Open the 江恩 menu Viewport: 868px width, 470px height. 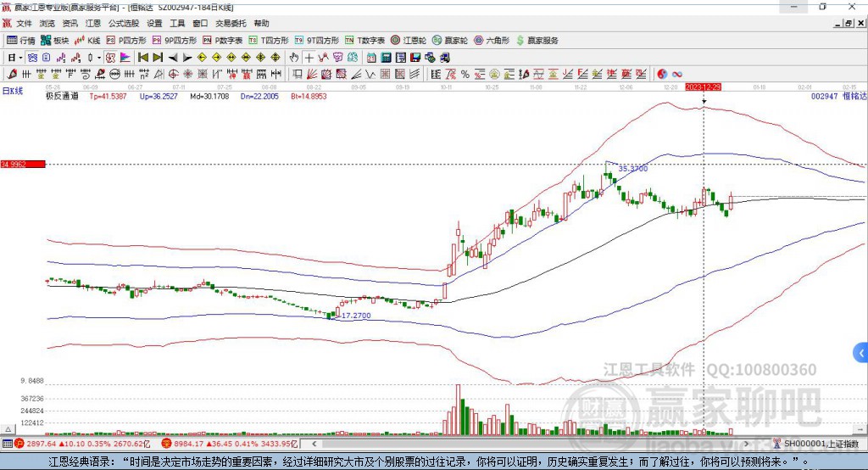[93, 23]
